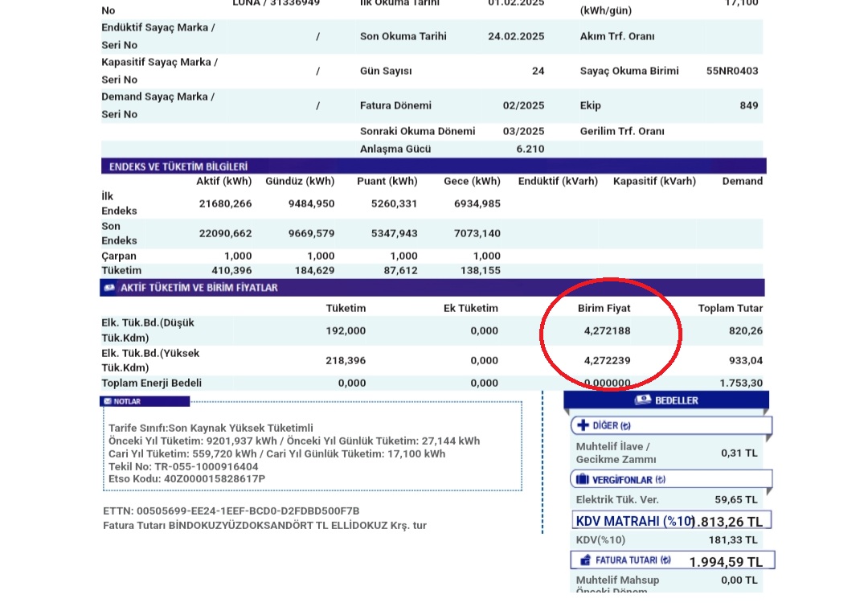The image size is (868, 603).
Task: Select İlk Endeks Aktif value 21680,266
Action: [x=225, y=203]
